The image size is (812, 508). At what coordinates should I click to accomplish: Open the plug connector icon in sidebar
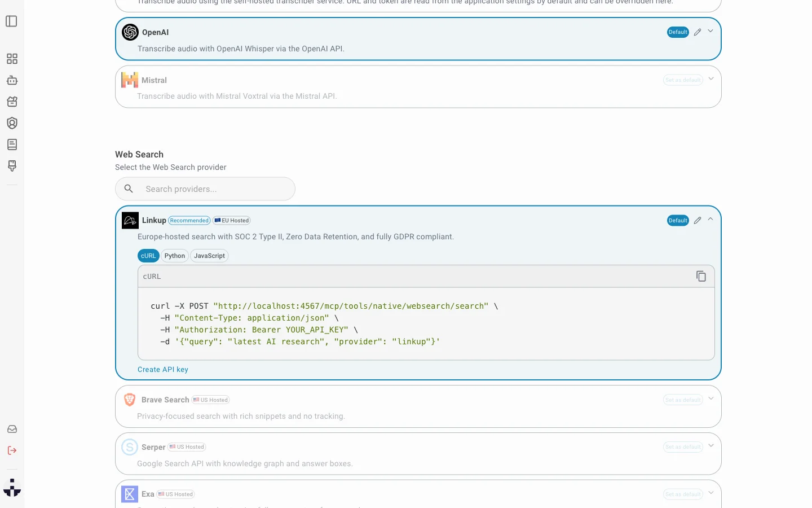12,166
